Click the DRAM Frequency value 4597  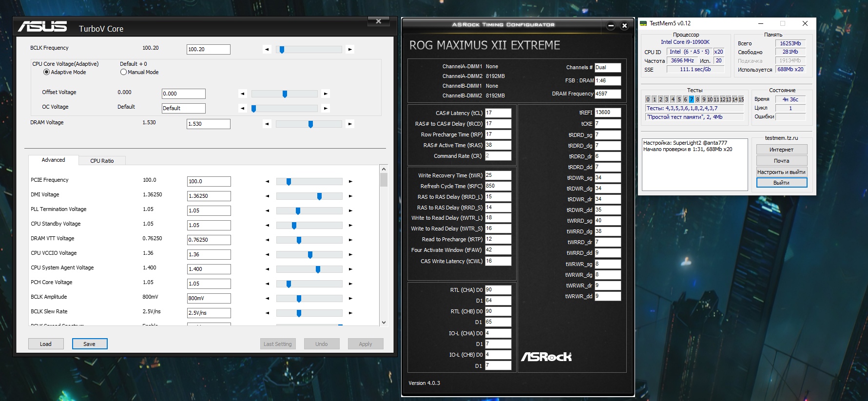pyautogui.click(x=608, y=94)
